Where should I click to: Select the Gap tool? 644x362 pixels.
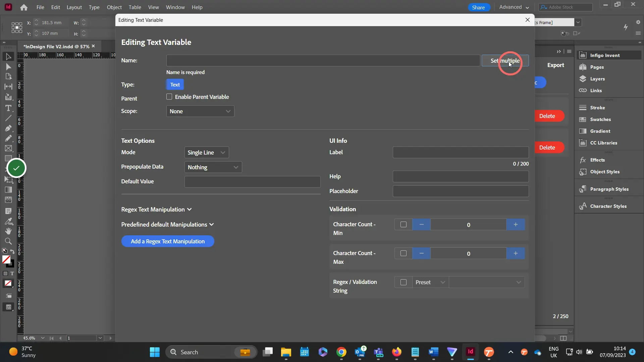(x=8, y=86)
